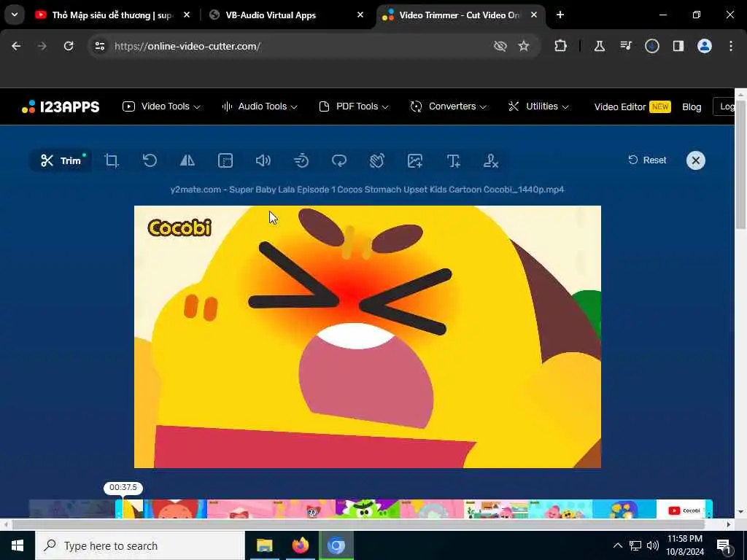Choose the Flip video tool
The height and width of the screenshot is (560, 747).
187,160
